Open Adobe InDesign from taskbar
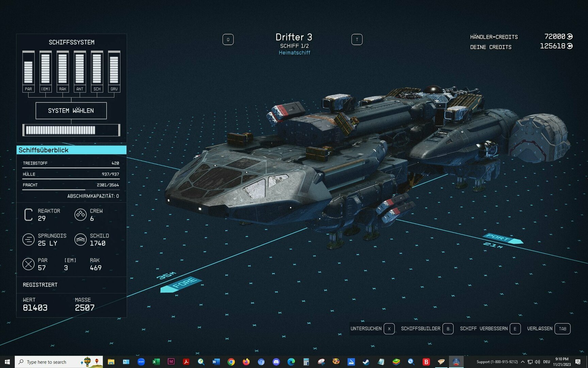This screenshot has height=368, width=588. 171,362
